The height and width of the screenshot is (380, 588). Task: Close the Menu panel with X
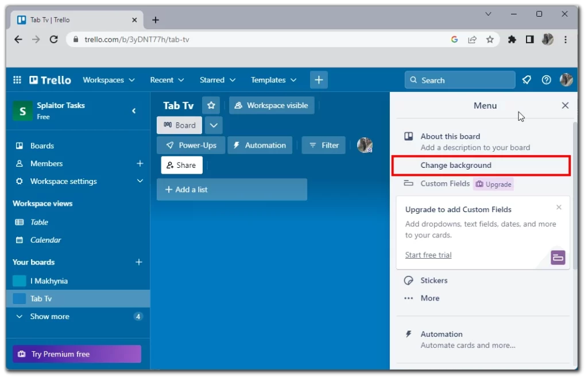[x=565, y=106]
